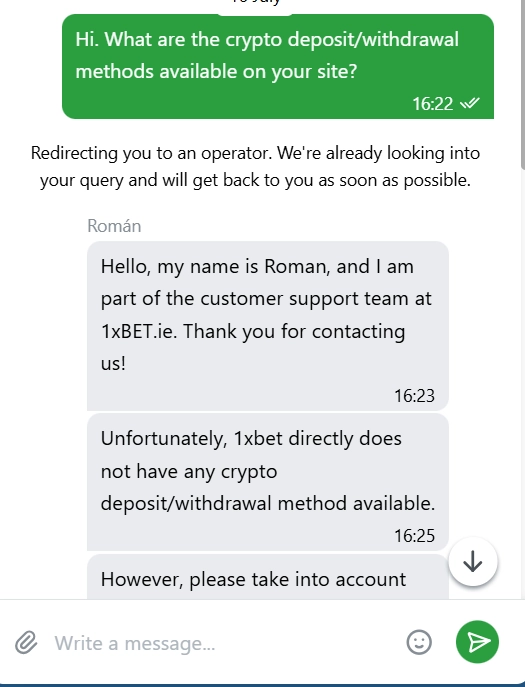Click the double-check read receipt icon
Image resolution: width=525 pixels, height=687 pixels.
click(470, 103)
